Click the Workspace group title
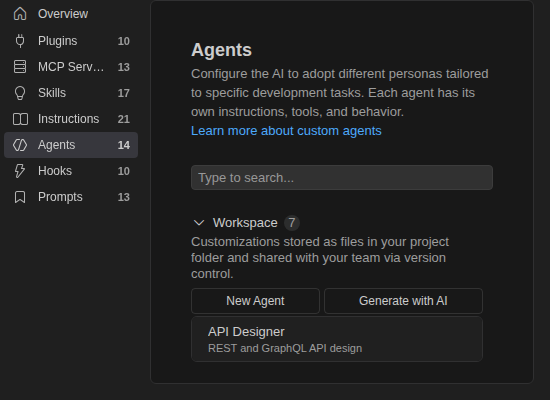 (245, 223)
